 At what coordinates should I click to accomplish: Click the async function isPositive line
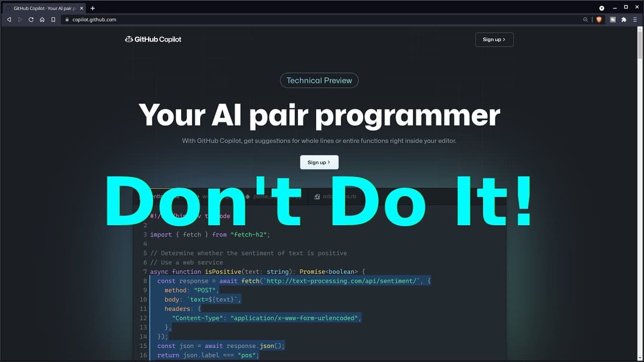258,272
